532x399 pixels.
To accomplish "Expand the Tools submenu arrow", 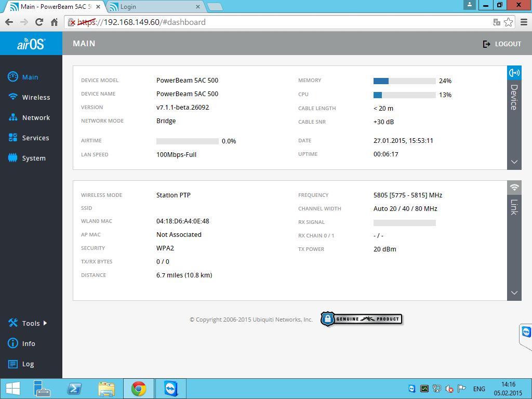I will point(45,323).
